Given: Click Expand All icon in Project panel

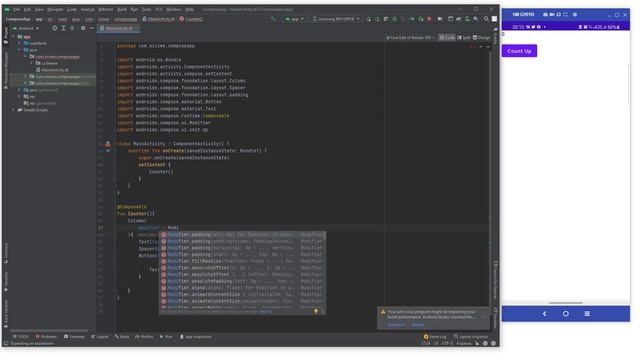Looking at the screenshot, I should coord(63,28).
